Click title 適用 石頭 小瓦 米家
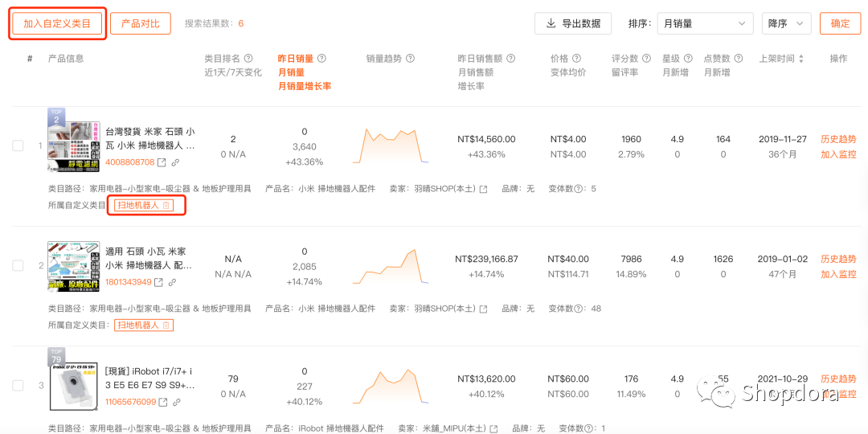This screenshot has width=868, height=434. pos(149,259)
